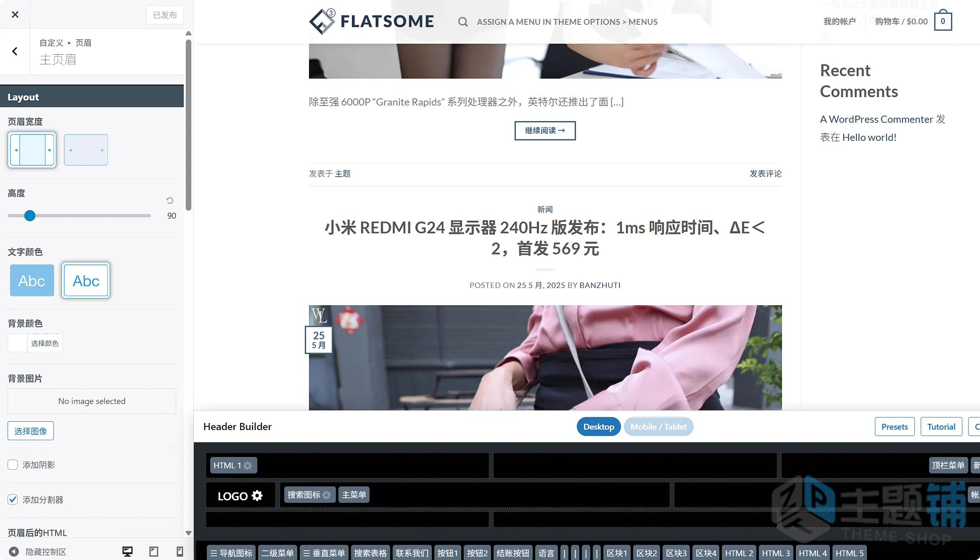Viewport: 980px width, 560px height.
Task: Select the 语言 element chip
Action: [x=547, y=553]
